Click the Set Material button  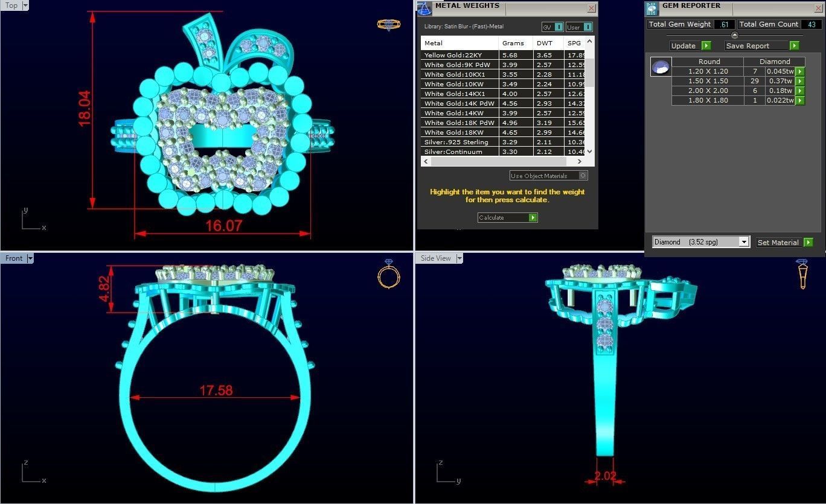[x=784, y=242]
